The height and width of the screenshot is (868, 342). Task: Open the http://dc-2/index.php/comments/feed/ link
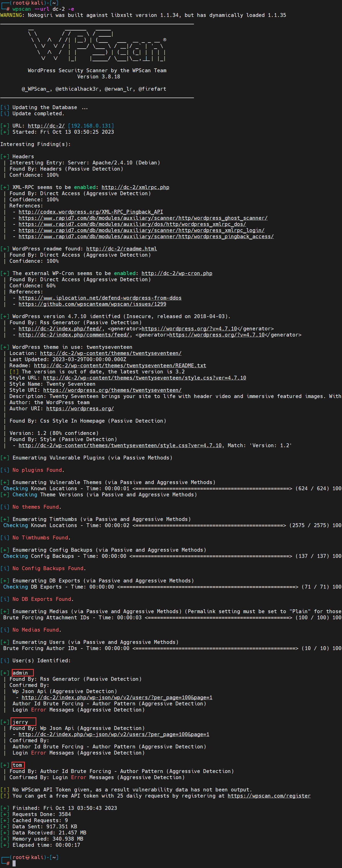[x=74, y=334]
